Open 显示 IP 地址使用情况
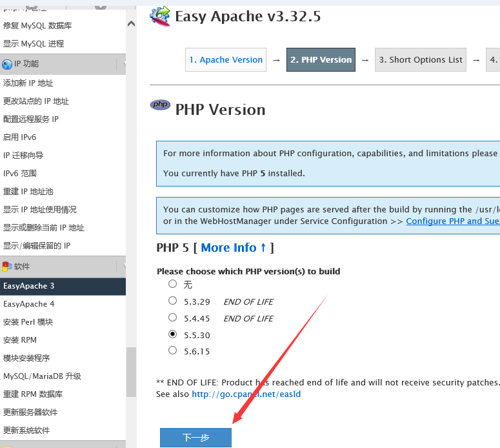This screenshot has width=500, height=448. click(40, 210)
